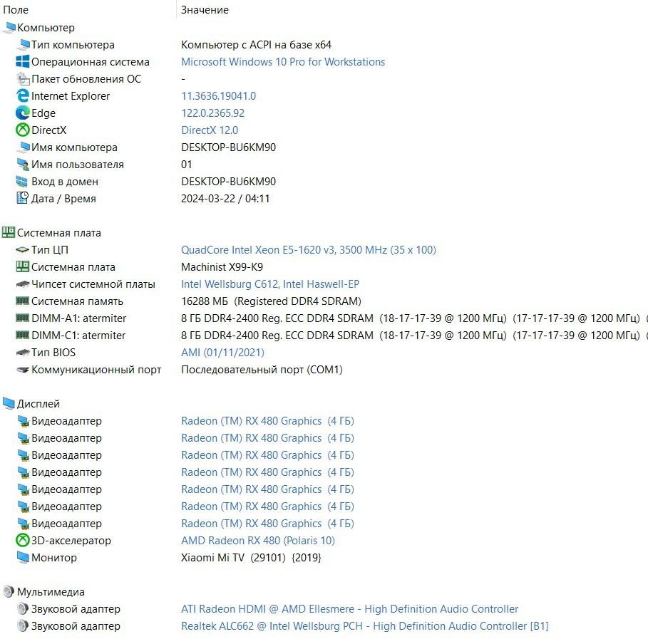This screenshot has height=644, width=648.
Task: Click the icon of Realtek ALC662 sound adapter row
Action: (x=22, y=625)
